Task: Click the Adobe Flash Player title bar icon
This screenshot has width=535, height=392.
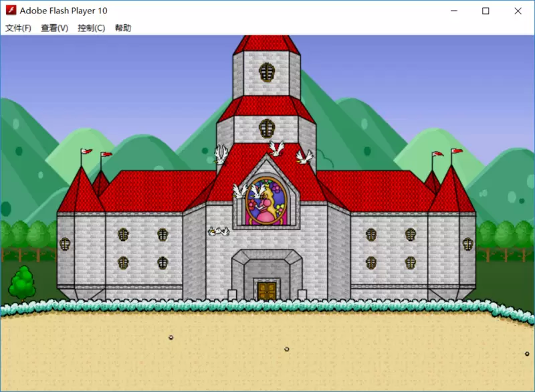Action: (x=11, y=10)
